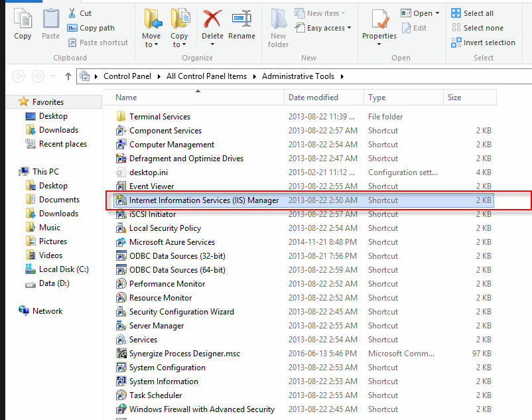
Task: Click the Copy path icon
Action: point(72,28)
